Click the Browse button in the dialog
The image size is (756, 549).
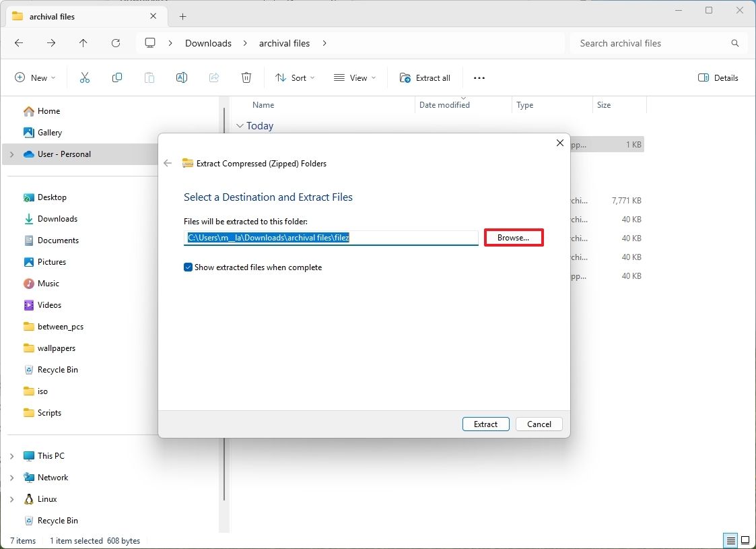(513, 237)
